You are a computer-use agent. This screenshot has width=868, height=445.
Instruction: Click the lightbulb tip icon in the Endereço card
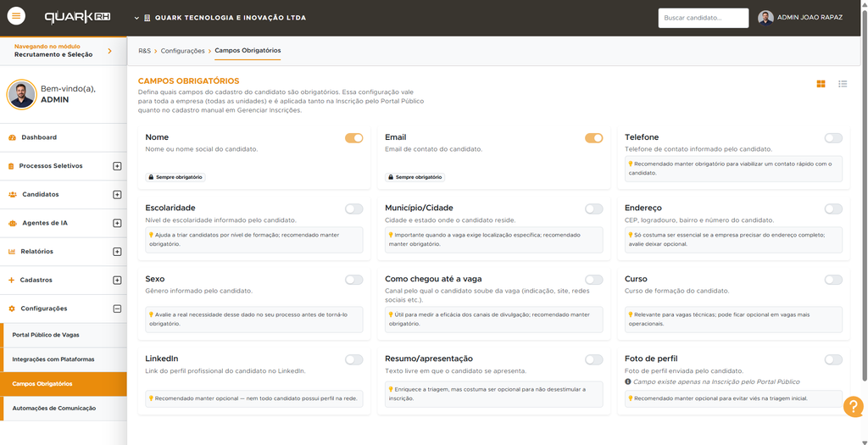tap(630, 235)
